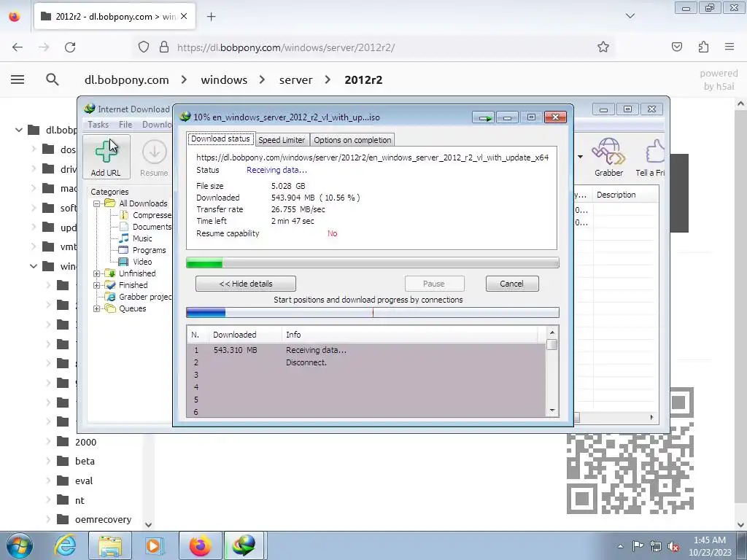Open a new Firefox tab
Screen dimensions: 747x560
(x=211, y=17)
